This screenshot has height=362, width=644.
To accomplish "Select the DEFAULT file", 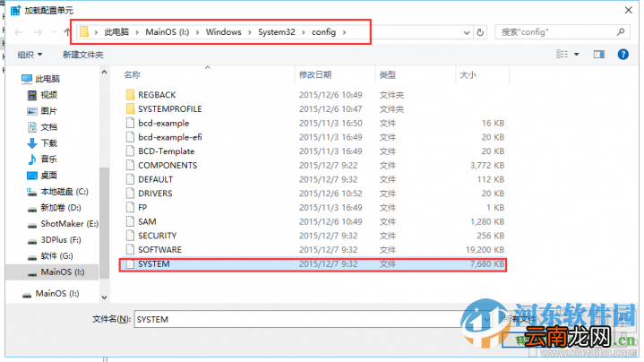I will (314, 179).
